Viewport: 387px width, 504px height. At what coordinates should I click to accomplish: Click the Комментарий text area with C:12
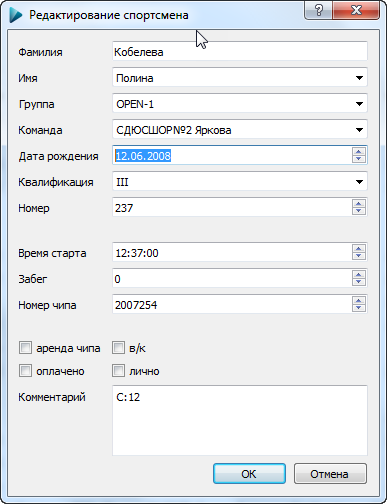(240, 420)
